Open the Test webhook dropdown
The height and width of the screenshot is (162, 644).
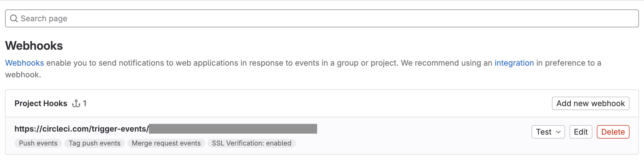click(548, 132)
